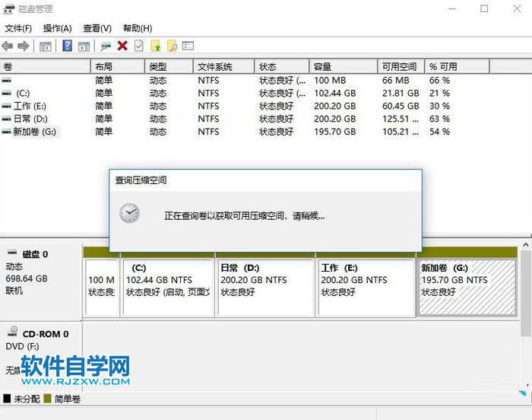Screen dimensions: 532x420
Task: Click the 60.45 GB free space cell
Action: click(x=401, y=106)
